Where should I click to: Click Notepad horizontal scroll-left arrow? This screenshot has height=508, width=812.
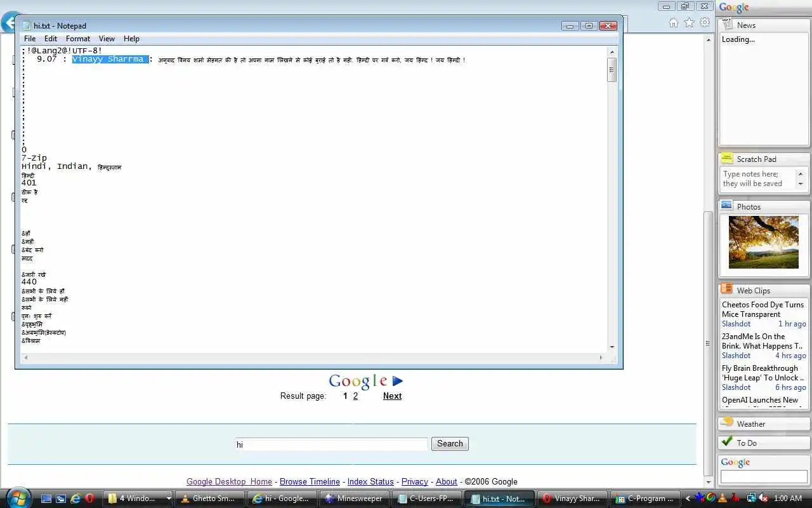point(25,358)
